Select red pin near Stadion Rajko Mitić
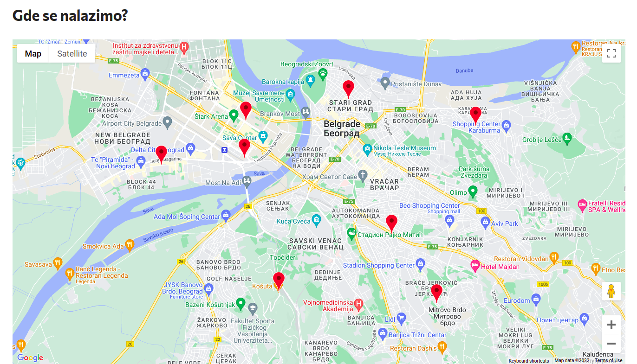Image resolution: width=637 pixels, height=364 pixels. 391,223
